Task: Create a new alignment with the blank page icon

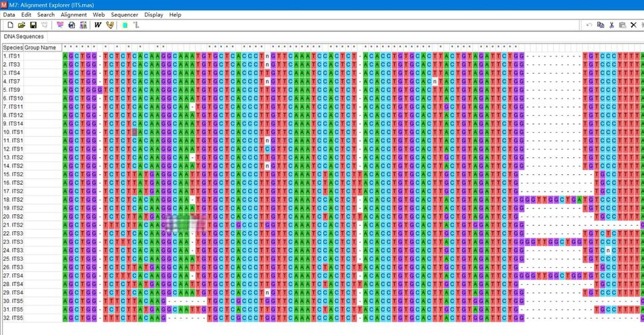Action: point(10,25)
